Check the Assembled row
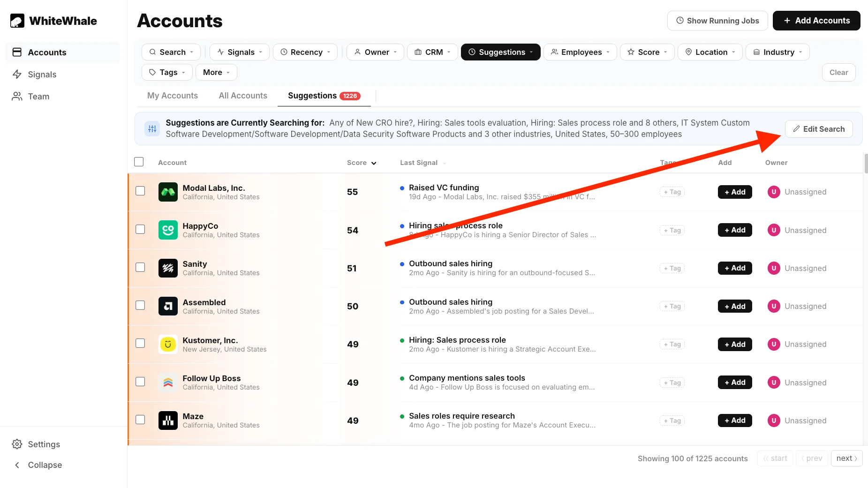Image resolution: width=868 pixels, height=488 pixels. click(140, 305)
